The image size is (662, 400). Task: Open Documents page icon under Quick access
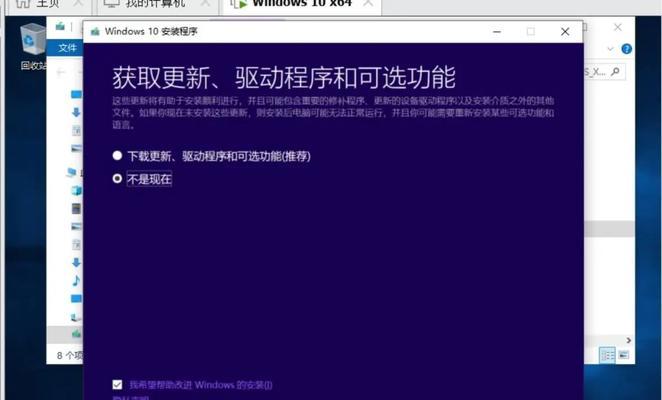pos(76,131)
